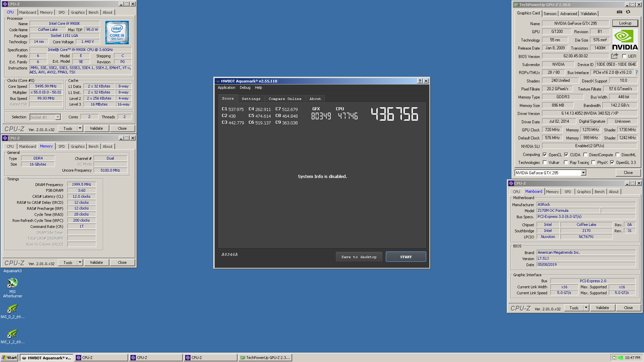Click the Aquamark help question mark button
The image size is (644, 362).
pos(420,81)
